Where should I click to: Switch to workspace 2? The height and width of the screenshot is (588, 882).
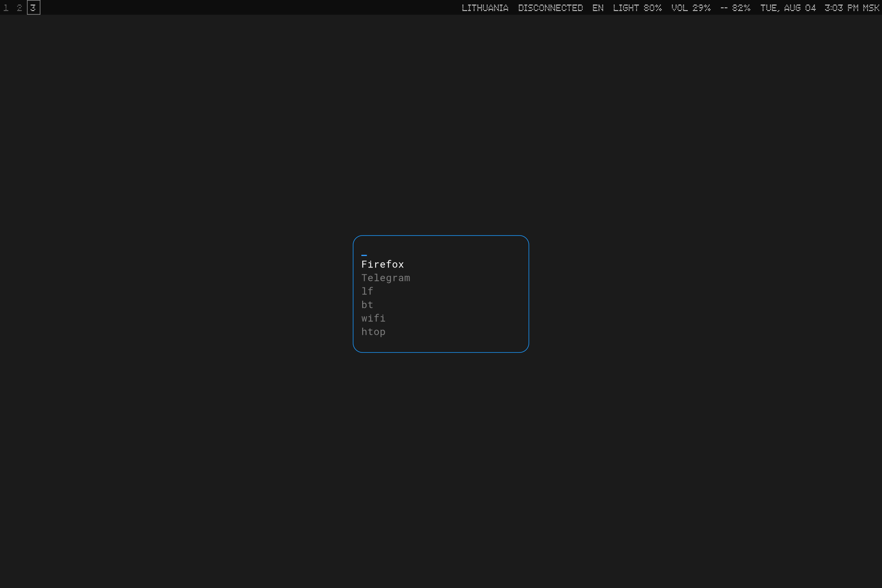click(20, 8)
